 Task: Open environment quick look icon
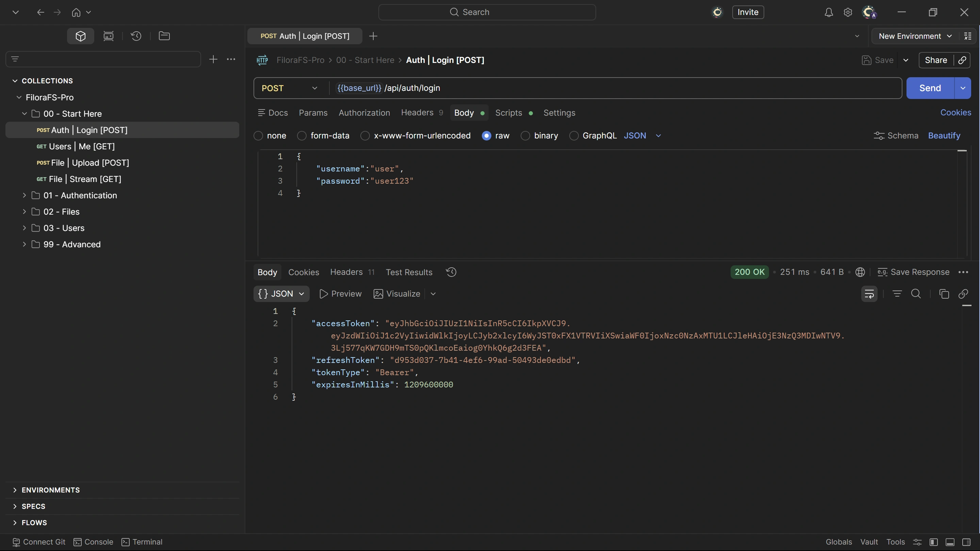(968, 36)
